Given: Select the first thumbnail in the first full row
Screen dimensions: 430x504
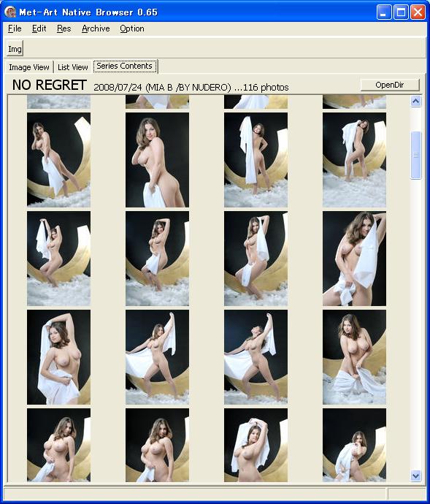Looking at the screenshot, I should pyautogui.click(x=59, y=160).
